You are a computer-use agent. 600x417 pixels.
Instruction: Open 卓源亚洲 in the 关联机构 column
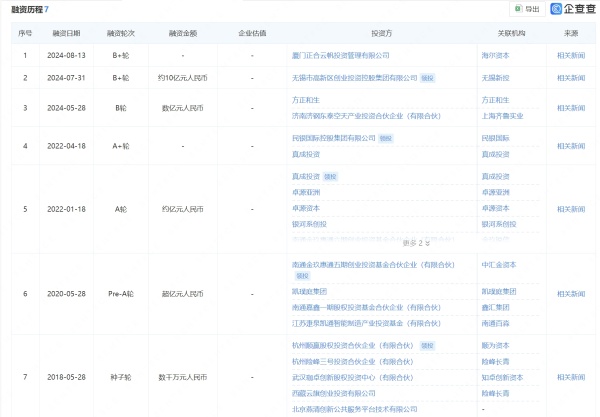[x=496, y=192]
